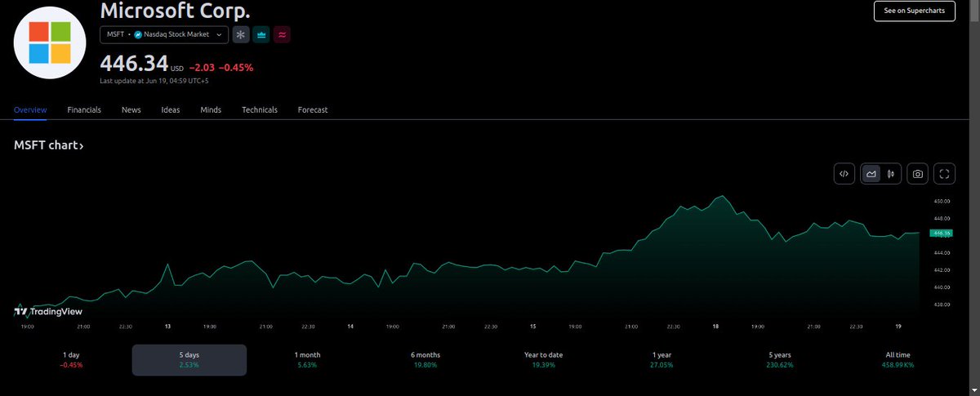Select the 1 day range
The width and height of the screenshot is (980, 396).
(x=71, y=360)
